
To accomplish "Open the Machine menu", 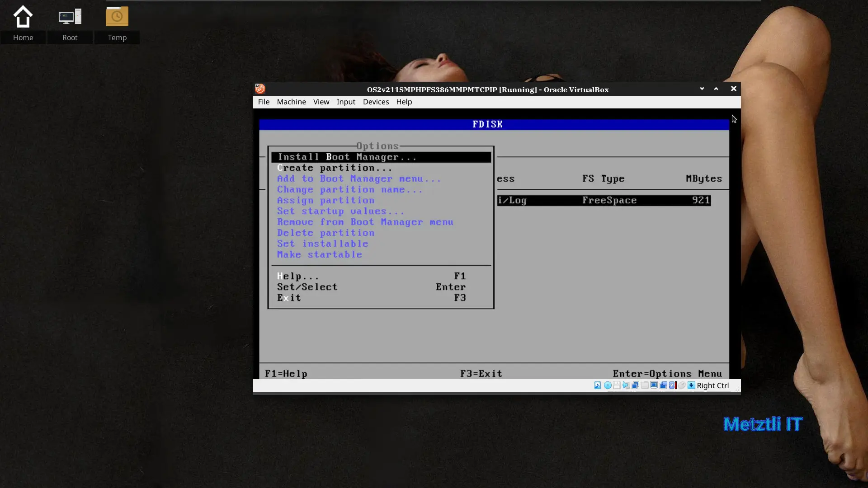I will click(x=291, y=102).
